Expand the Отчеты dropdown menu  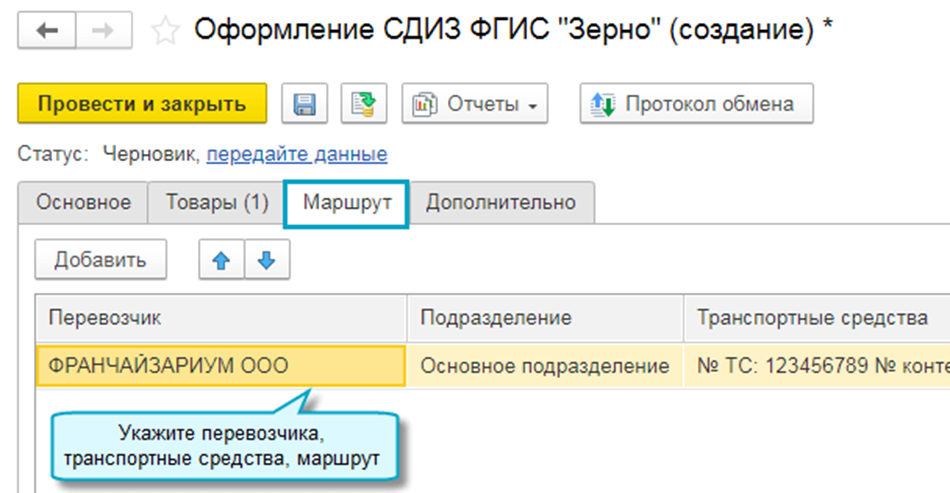[475, 103]
